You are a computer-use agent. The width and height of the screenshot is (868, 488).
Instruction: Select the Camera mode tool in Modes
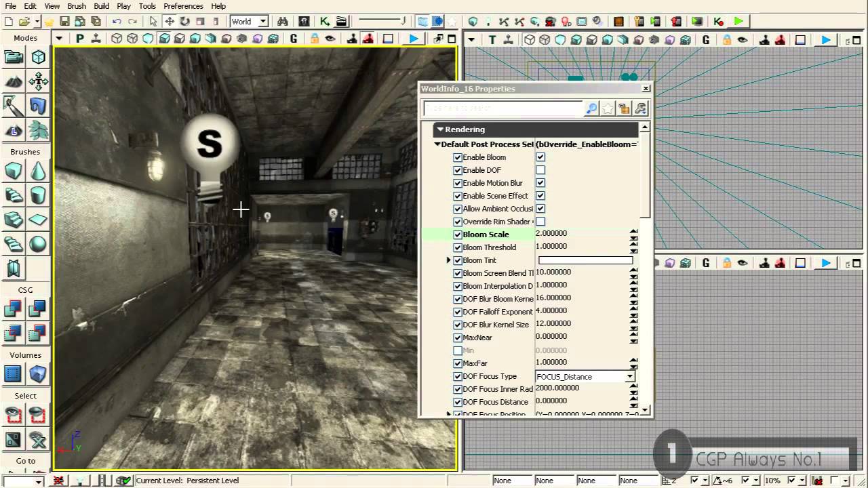point(14,57)
